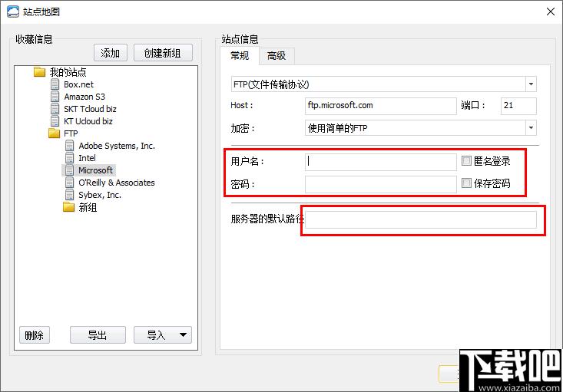563x392 pixels.
Task: Check the 保存密码 option
Action: (466, 183)
